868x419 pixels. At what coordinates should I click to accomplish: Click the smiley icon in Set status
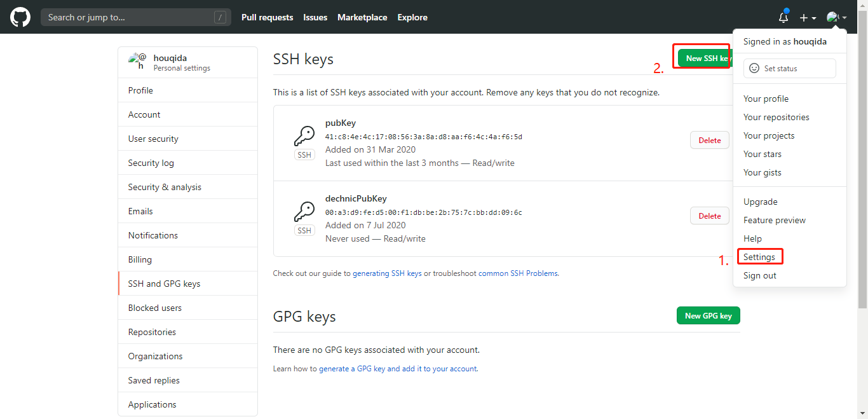click(x=754, y=68)
